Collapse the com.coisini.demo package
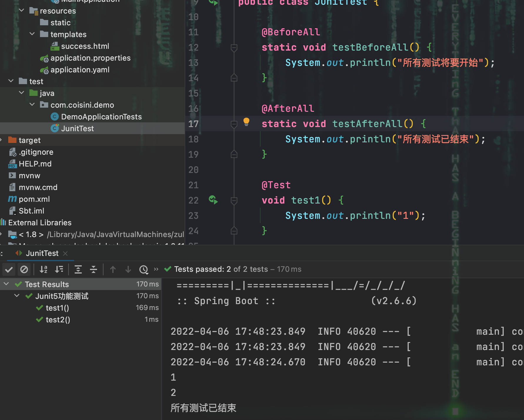Viewport: 524px width, 420px height. [32, 105]
